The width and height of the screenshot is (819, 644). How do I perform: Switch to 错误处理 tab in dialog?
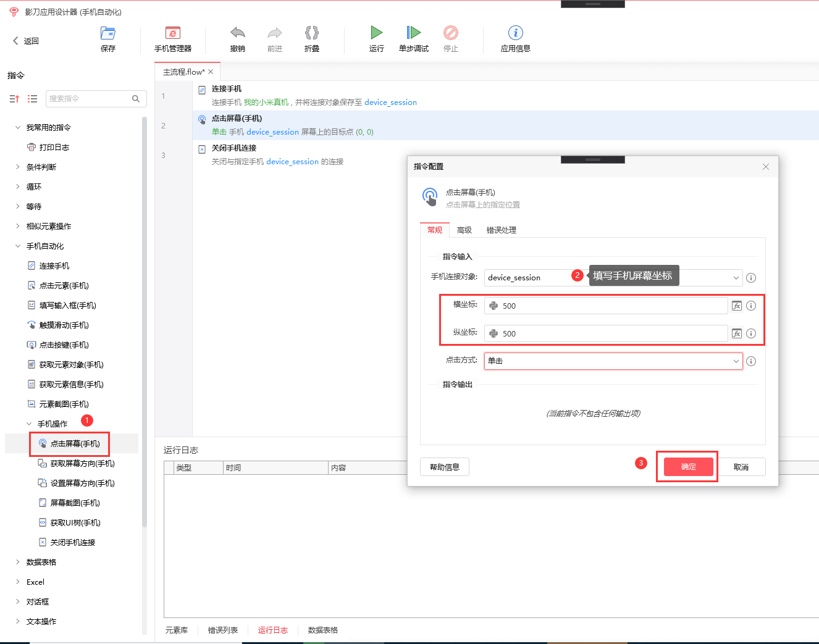point(502,230)
